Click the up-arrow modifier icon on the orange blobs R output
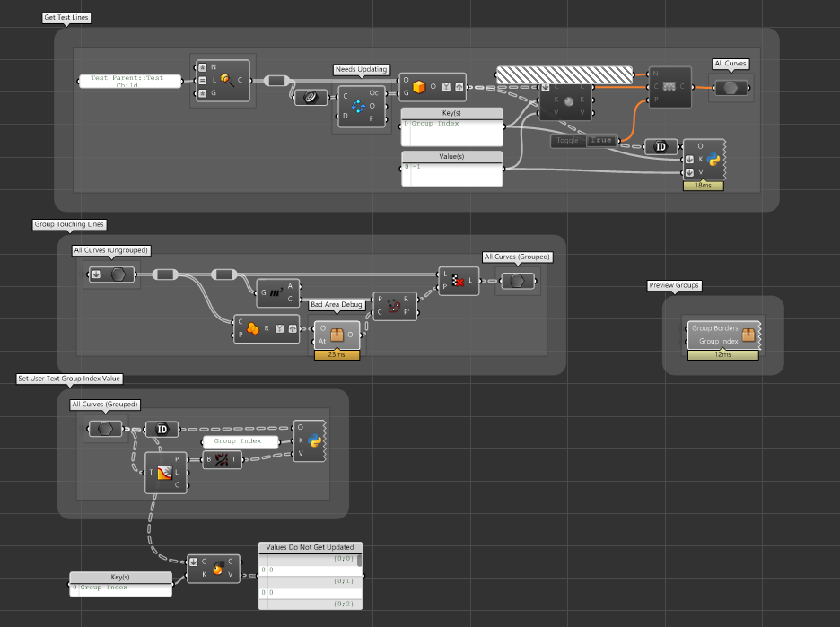The width and height of the screenshot is (840, 627). (x=292, y=329)
